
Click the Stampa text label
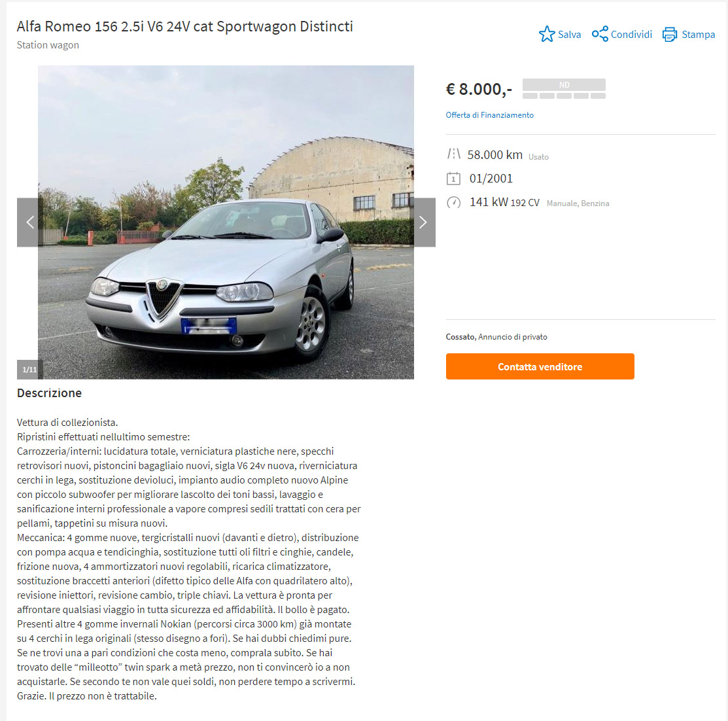(699, 35)
